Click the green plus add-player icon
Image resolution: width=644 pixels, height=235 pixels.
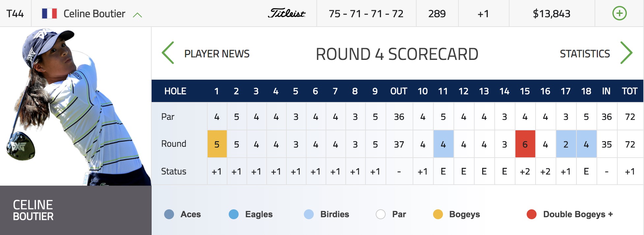(x=619, y=13)
